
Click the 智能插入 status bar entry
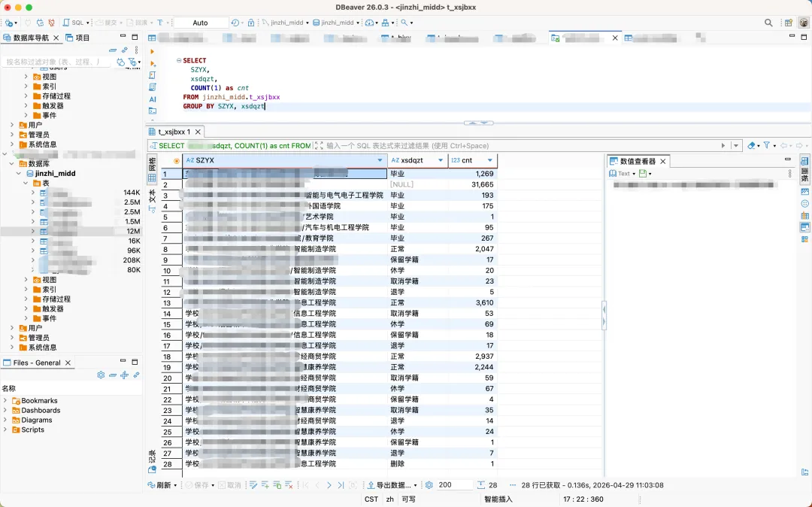[x=498, y=499]
